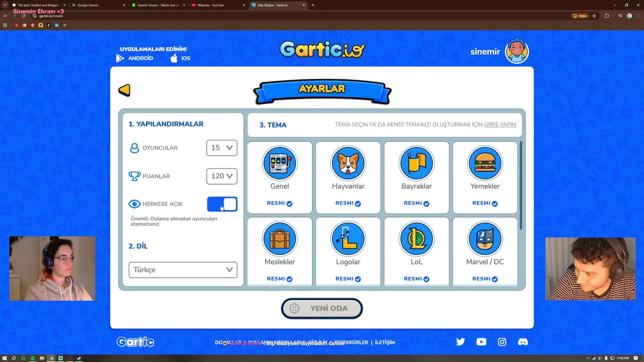Open the İletişim footer link
This screenshot has width=644, height=362.
[x=385, y=342]
